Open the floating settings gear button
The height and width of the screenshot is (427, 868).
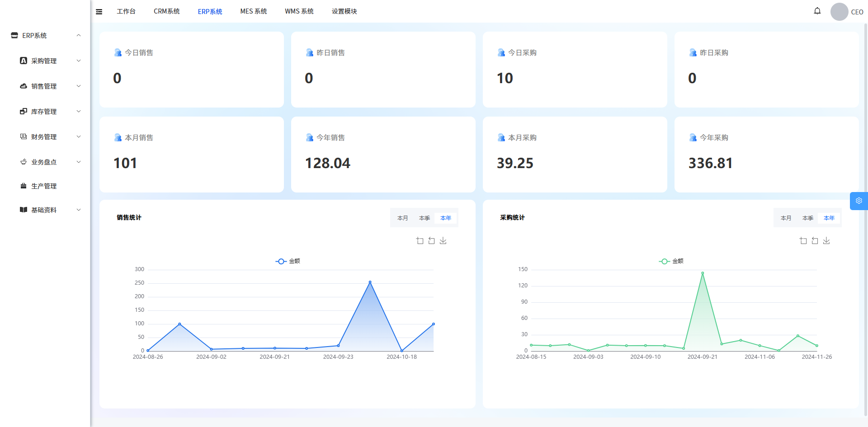[859, 201]
